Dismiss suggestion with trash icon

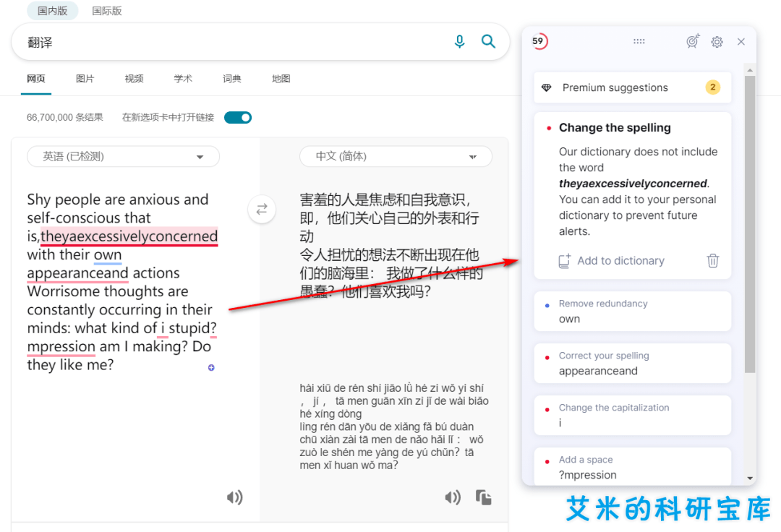(x=713, y=260)
